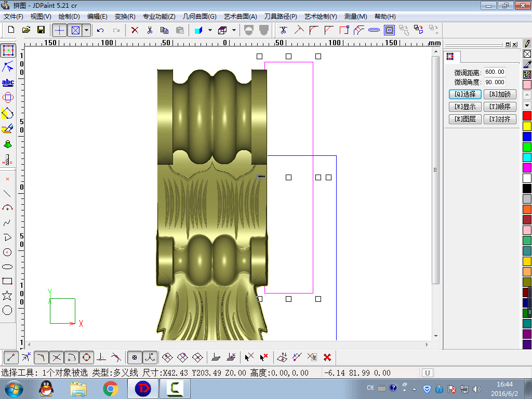Click the Save file icon
The image size is (532, 399).
pyautogui.click(x=41, y=30)
